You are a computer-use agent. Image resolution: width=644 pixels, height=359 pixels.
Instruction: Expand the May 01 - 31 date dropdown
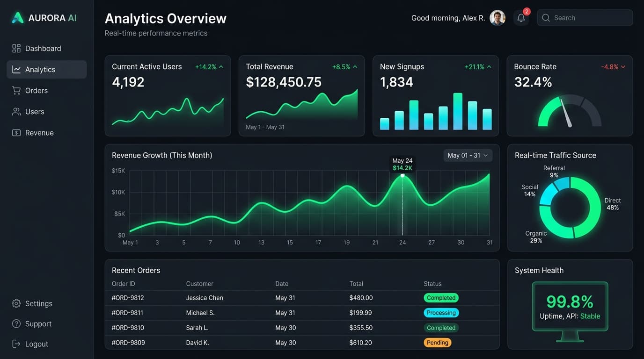click(468, 155)
